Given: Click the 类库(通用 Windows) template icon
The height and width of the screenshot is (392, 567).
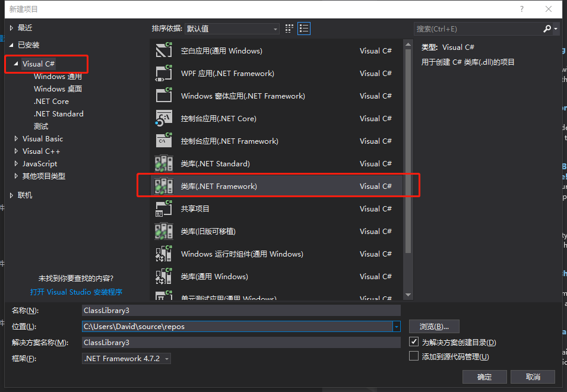Looking at the screenshot, I should [x=164, y=276].
